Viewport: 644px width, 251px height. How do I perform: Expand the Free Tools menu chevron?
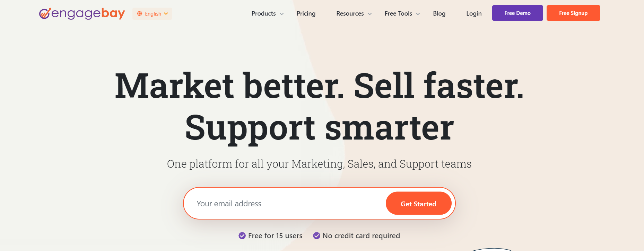click(418, 14)
